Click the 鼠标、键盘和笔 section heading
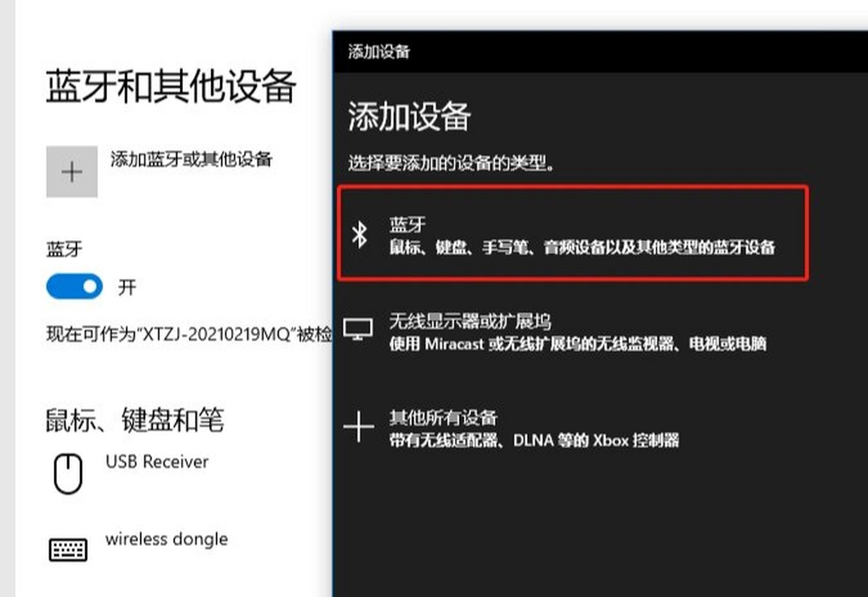 [135, 420]
